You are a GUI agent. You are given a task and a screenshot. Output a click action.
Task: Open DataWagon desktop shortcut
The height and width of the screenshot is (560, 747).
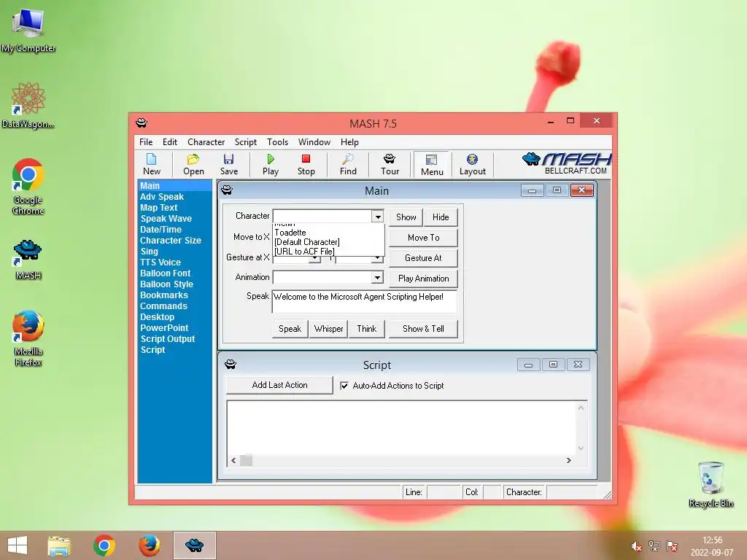tap(28, 106)
